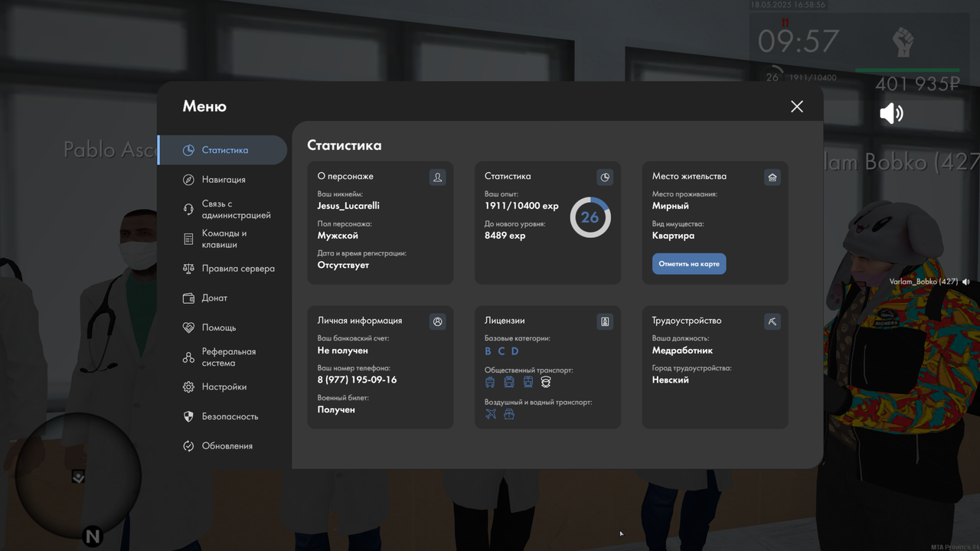Click the gear icon beside Настройки

[188, 387]
